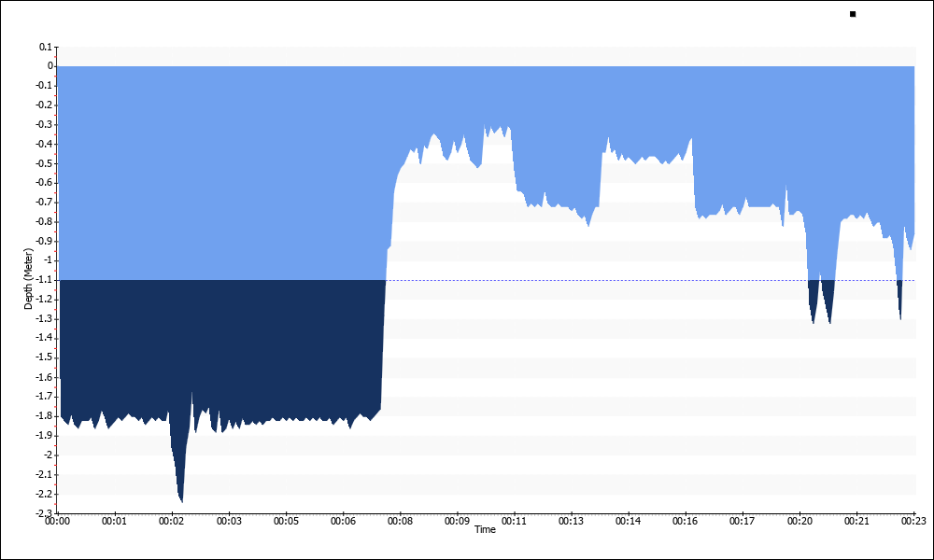Click the 00:23 time axis label

point(913,522)
